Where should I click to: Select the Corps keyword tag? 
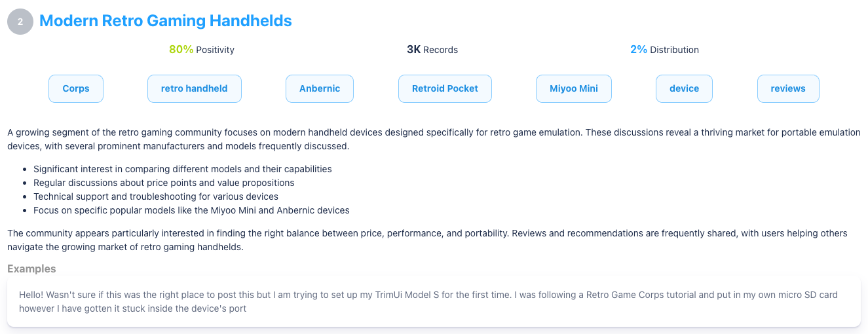click(x=76, y=88)
